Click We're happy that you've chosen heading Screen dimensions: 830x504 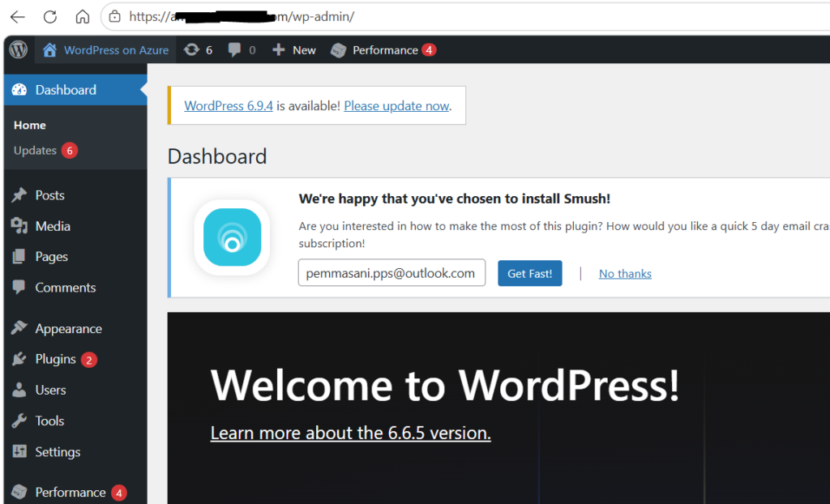(454, 199)
